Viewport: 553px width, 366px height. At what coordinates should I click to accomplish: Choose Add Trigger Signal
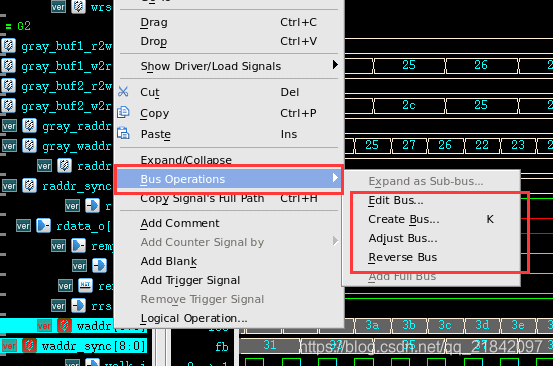[x=190, y=280]
